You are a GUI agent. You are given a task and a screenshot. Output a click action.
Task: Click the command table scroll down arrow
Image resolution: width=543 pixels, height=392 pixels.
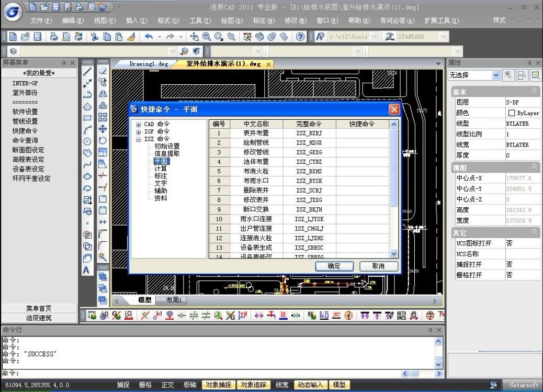[x=394, y=254]
